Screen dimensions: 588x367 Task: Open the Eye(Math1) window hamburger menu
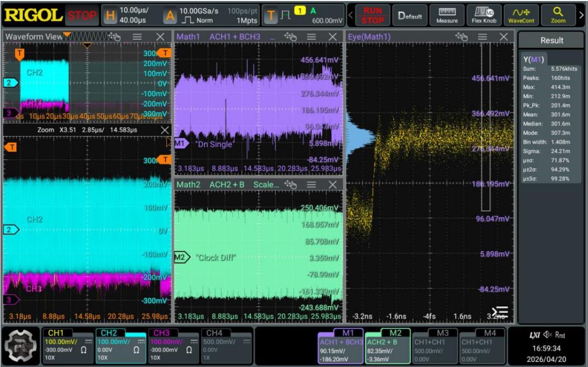pos(482,36)
